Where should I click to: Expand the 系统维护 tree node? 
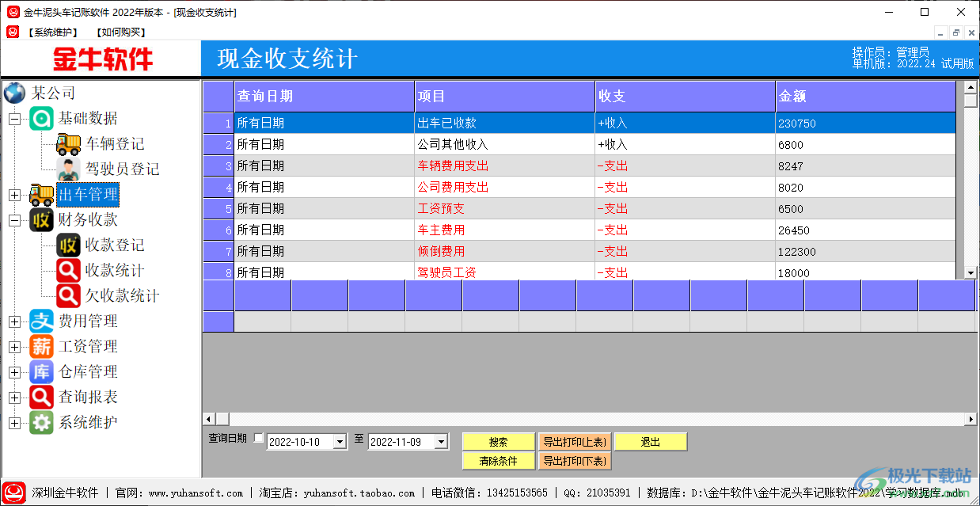click(x=14, y=423)
